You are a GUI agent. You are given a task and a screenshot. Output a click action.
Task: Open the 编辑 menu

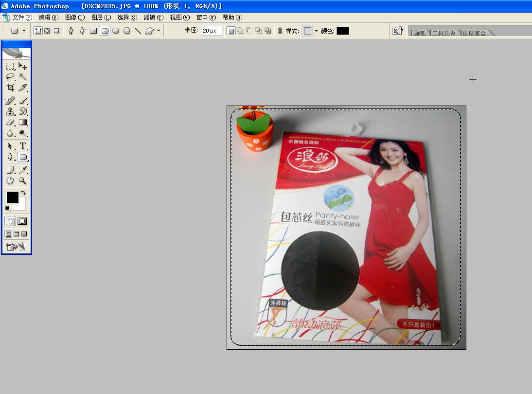(49, 18)
